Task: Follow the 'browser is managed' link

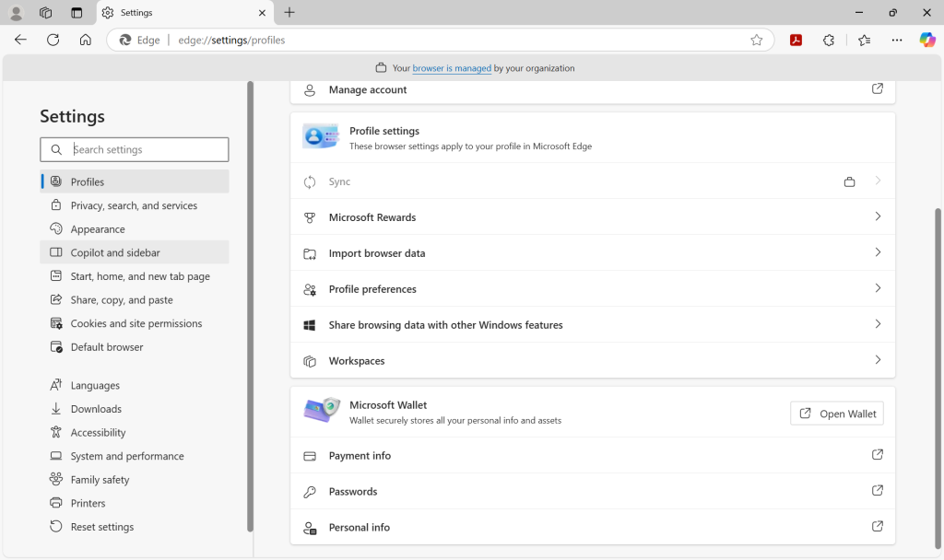Action: tap(452, 68)
